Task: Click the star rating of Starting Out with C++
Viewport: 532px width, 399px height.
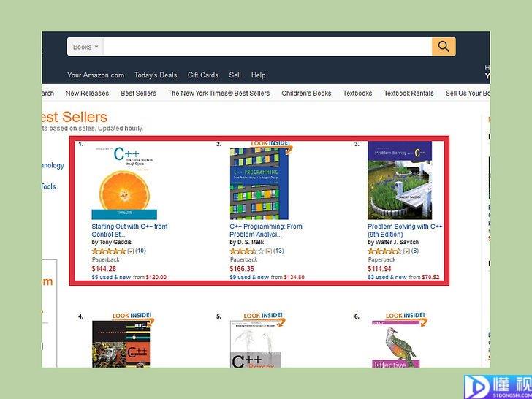Action: click(x=109, y=251)
